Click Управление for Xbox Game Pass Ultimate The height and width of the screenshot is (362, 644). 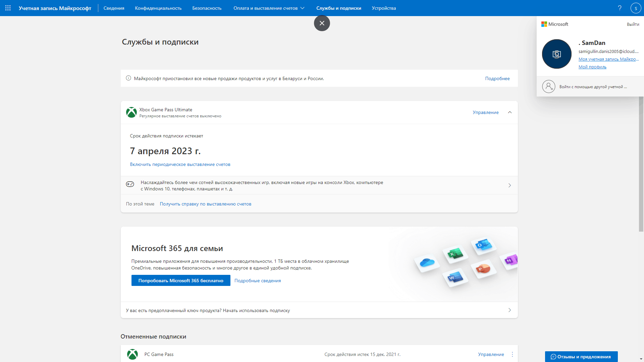click(x=486, y=112)
